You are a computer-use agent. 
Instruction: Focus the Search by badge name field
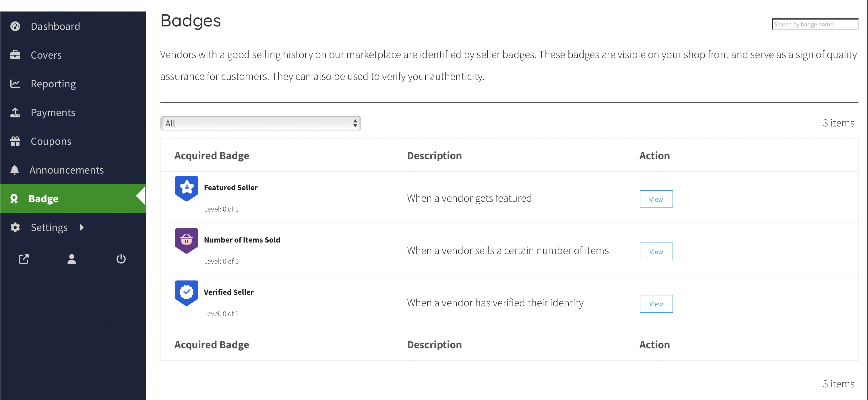(x=815, y=24)
